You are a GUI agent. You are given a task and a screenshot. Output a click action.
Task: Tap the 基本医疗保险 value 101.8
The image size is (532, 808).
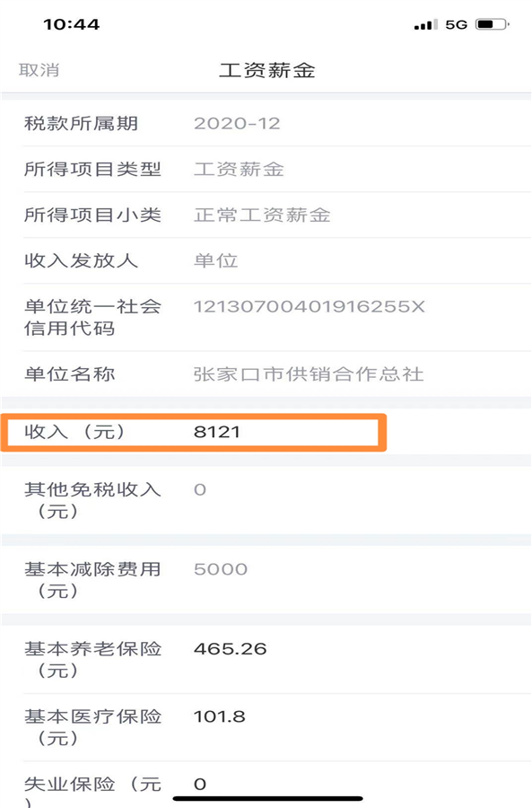coord(220,716)
